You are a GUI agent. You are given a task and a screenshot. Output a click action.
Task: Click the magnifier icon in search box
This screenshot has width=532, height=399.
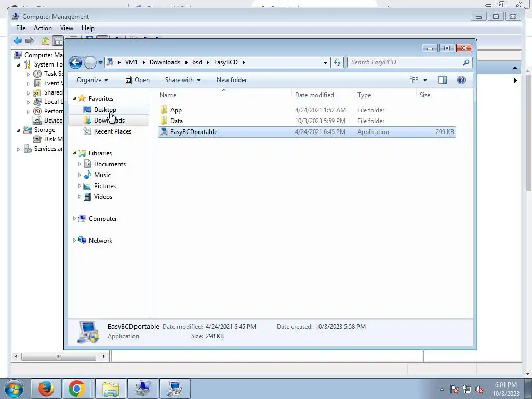click(466, 62)
